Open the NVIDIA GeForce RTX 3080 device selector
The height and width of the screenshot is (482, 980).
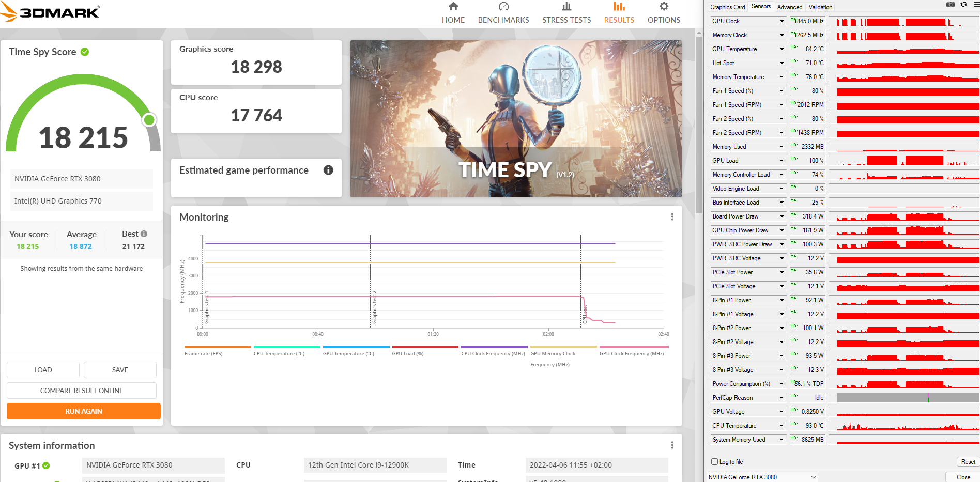point(762,477)
